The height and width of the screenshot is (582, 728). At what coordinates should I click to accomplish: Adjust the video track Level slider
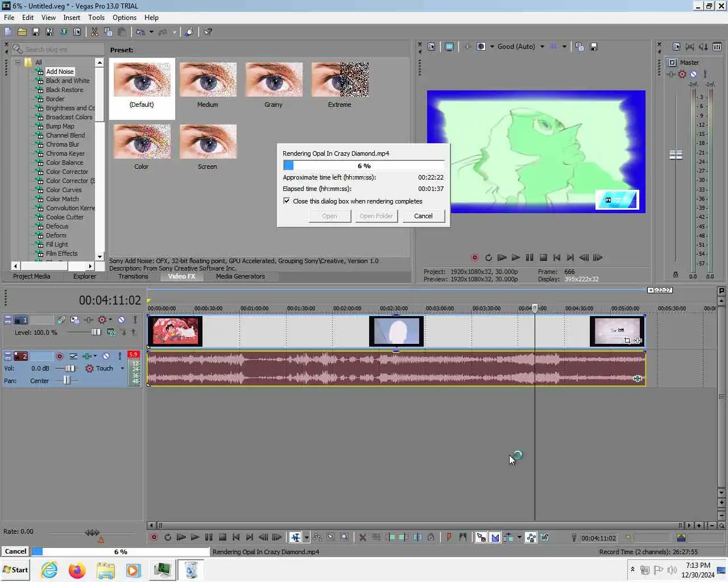click(x=95, y=332)
